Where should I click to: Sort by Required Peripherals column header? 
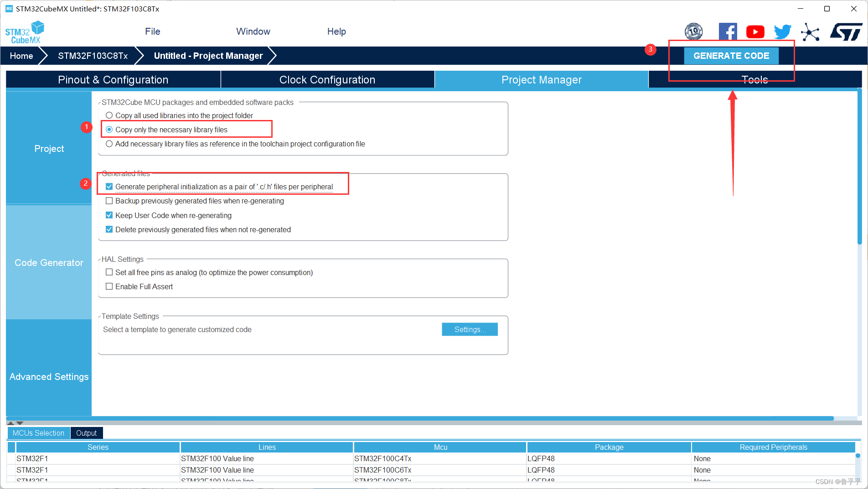pyautogui.click(x=774, y=447)
